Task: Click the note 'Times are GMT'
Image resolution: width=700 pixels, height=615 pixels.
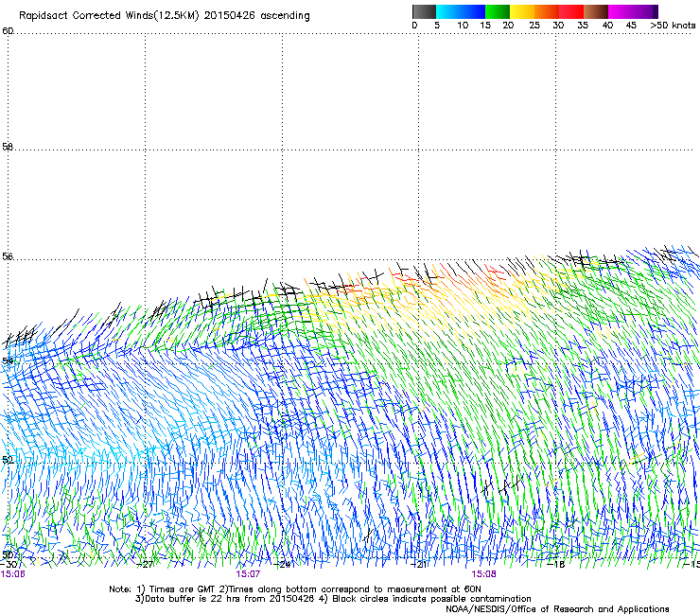Action: [x=183, y=589]
